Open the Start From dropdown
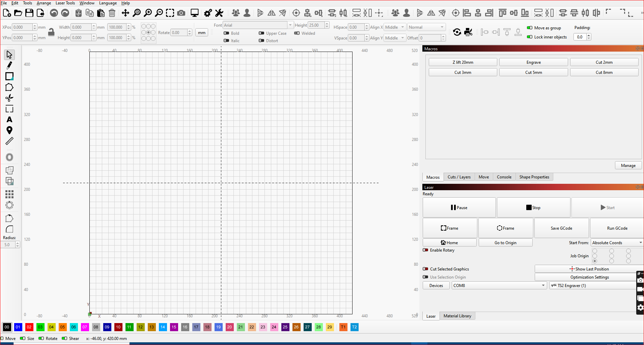The width and height of the screenshot is (644, 345). click(x=617, y=243)
